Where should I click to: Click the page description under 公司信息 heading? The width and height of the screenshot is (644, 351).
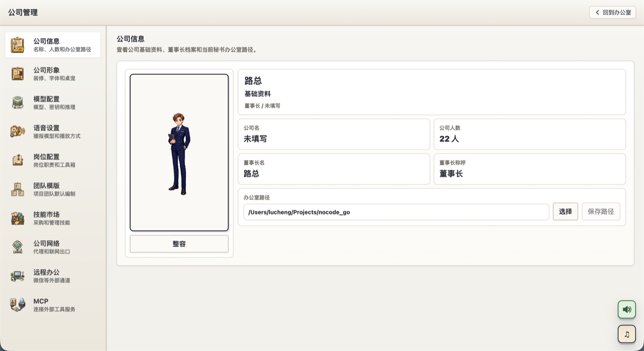[x=187, y=50]
